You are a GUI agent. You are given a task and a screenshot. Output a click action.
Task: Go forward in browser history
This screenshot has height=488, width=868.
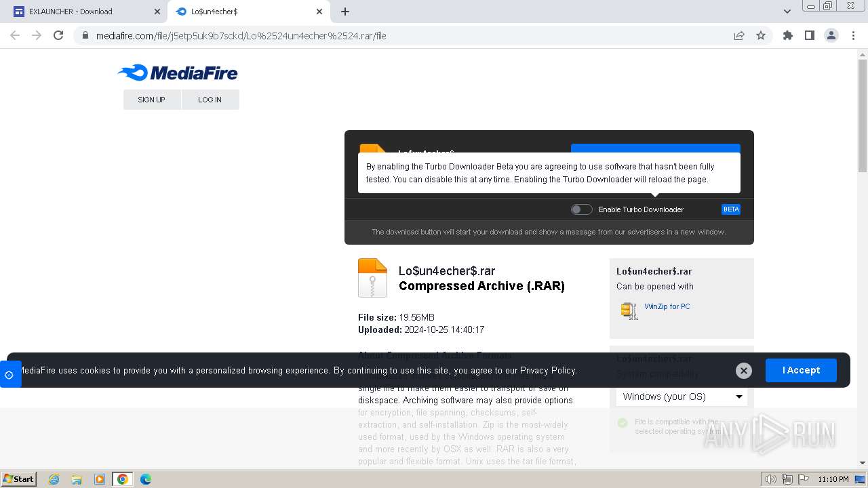(x=37, y=35)
